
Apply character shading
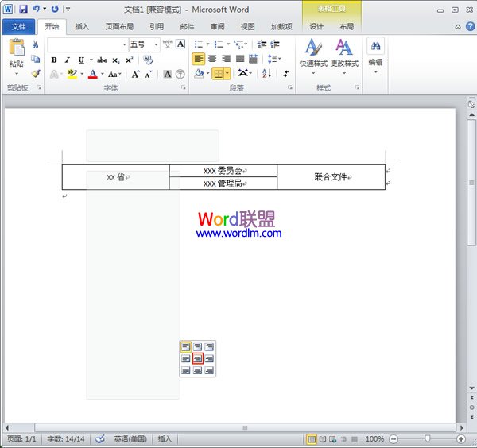(x=167, y=74)
